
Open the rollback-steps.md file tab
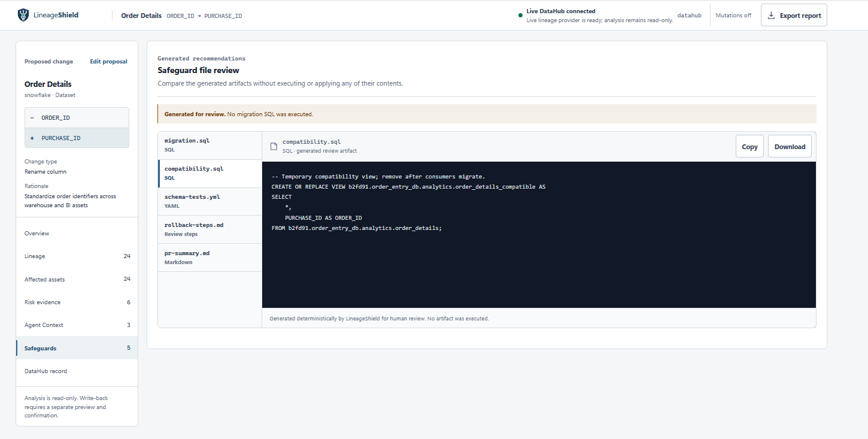pos(210,229)
